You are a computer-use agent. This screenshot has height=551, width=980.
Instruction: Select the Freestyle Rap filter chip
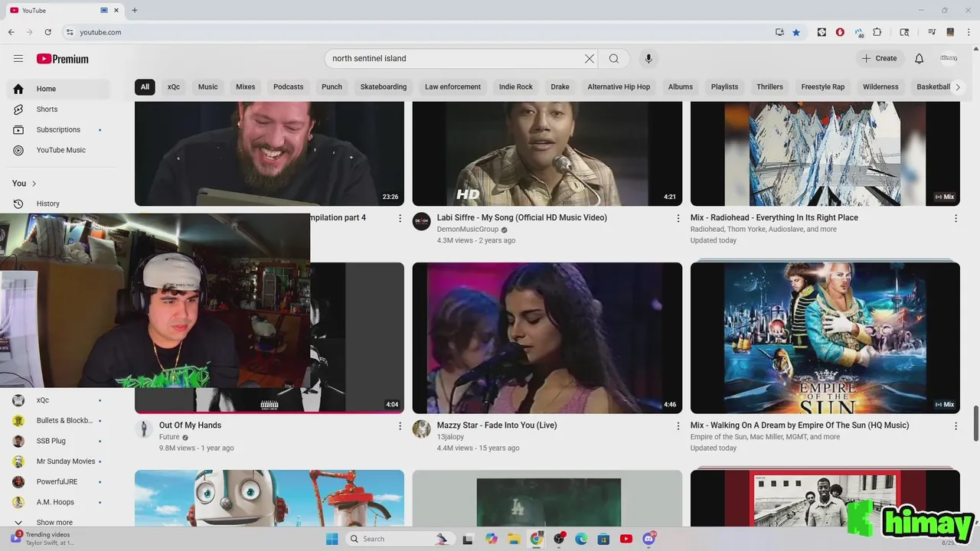pos(823,86)
